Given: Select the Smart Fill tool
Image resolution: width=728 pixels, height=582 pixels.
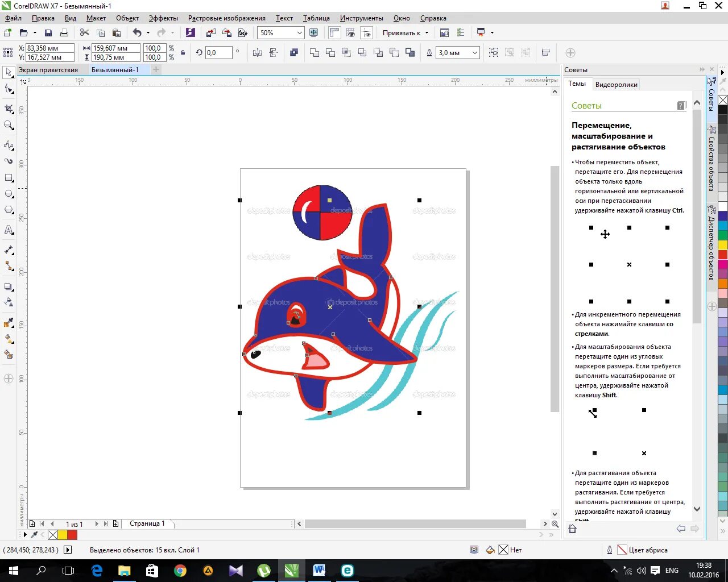Looking at the screenshot, I should (x=9, y=354).
